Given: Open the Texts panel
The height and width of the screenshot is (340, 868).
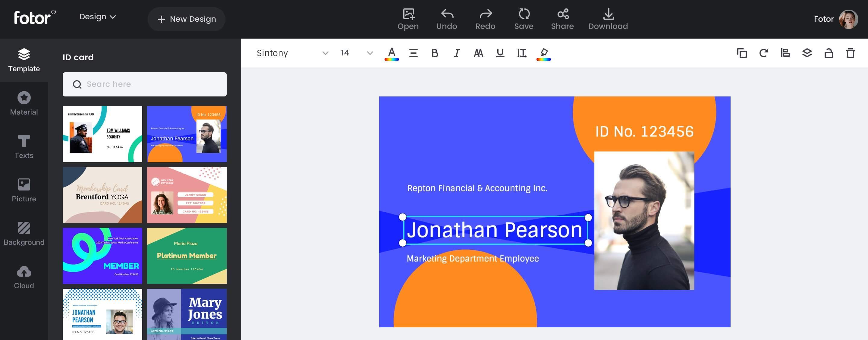Looking at the screenshot, I should click(24, 146).
